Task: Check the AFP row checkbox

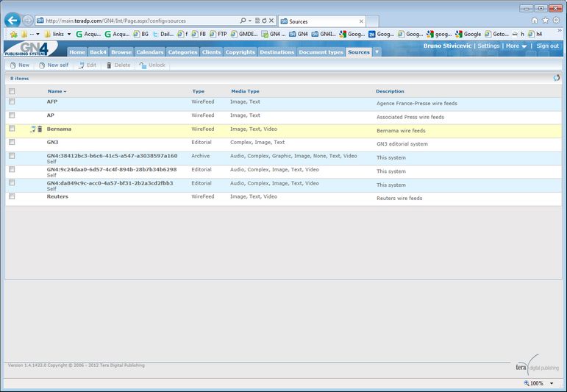Action: (12, 101)
